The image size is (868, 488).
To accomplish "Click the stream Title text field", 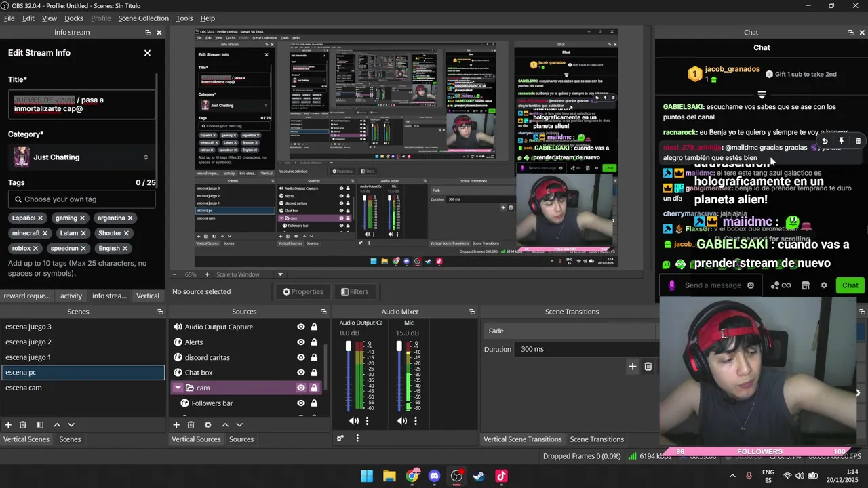I will (82, 104).
